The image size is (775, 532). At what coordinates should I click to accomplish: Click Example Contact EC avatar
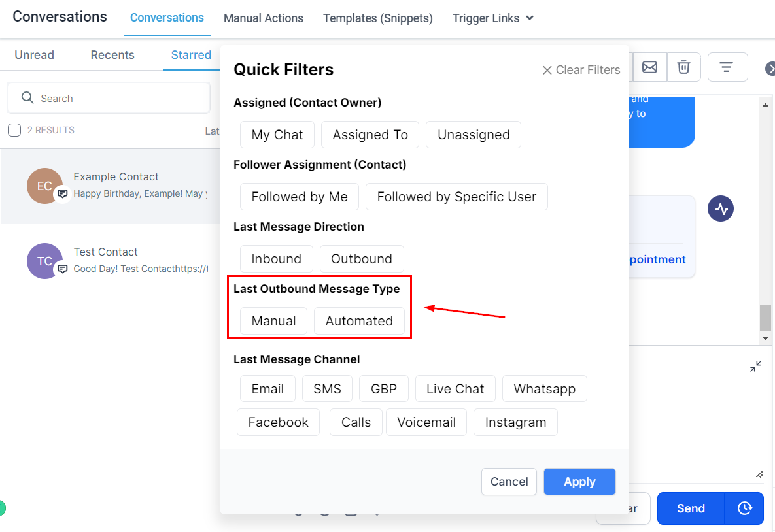(44, 186)
